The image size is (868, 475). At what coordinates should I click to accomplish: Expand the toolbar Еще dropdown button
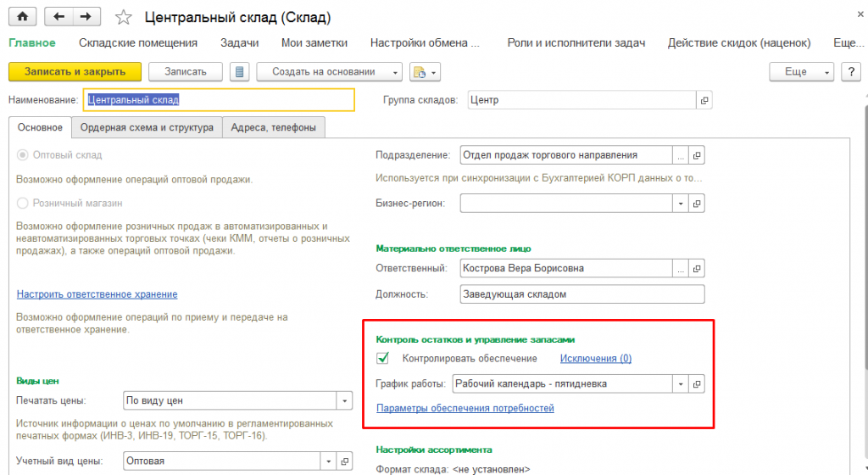tap(801, 72)
